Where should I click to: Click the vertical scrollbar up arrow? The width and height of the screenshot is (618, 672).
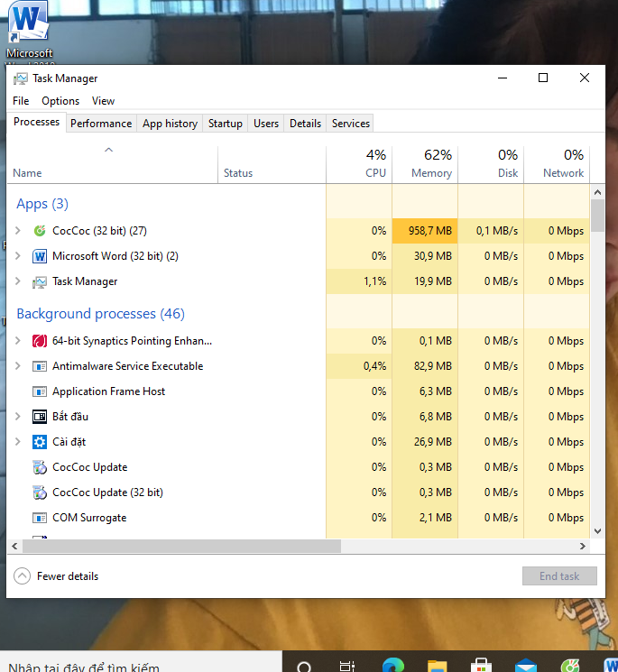coord(597,192)
